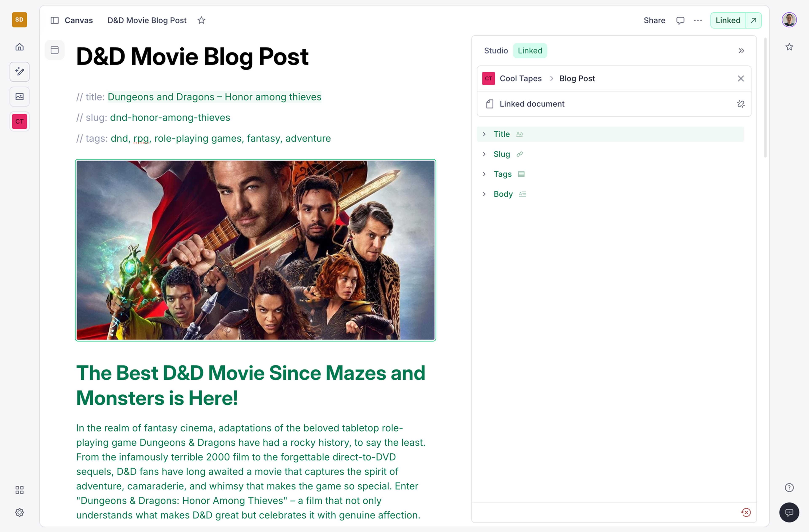Click the reset icon at panel bottom

tap(746, 512)
